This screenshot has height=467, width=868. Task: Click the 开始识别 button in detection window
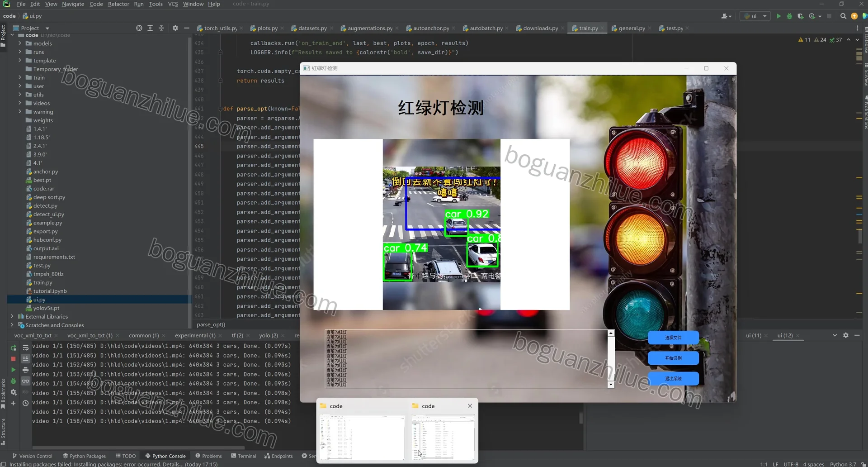673,358
